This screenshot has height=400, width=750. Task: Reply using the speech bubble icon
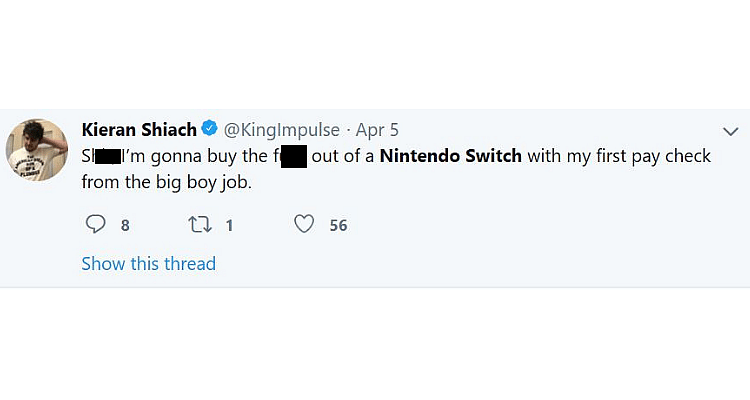tap(96, 225)
